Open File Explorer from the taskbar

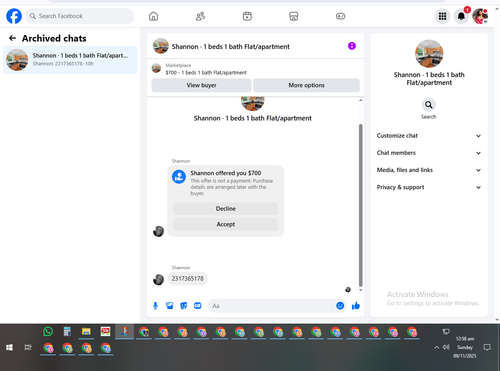point(86,332)
